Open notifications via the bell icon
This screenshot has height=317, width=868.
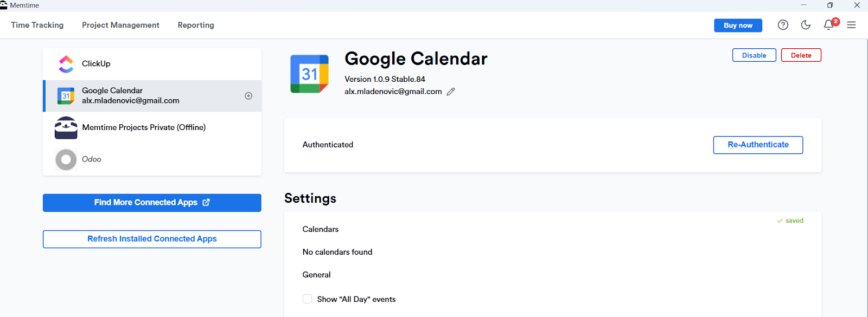(x=828, y=25)
